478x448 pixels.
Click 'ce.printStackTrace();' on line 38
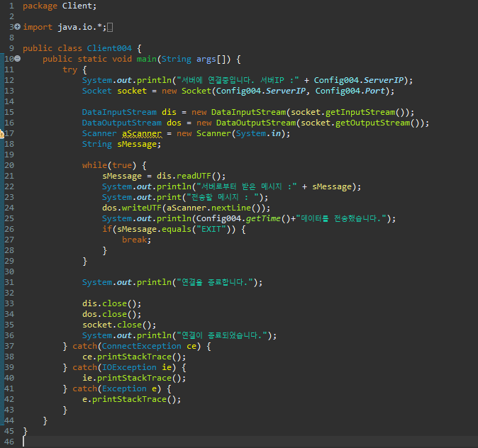point(134,357)
